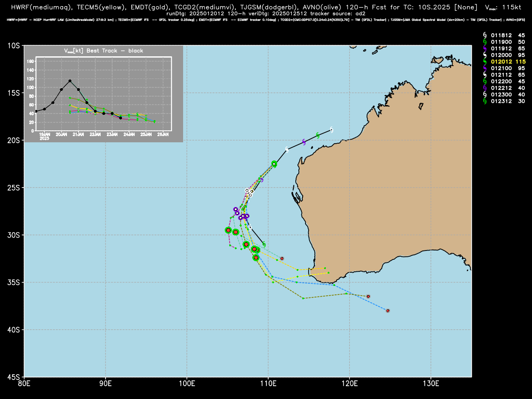Select the purple cyclone symbol on the black best track
This screenshot has height=399, width=532.
(x=304, y=142)
